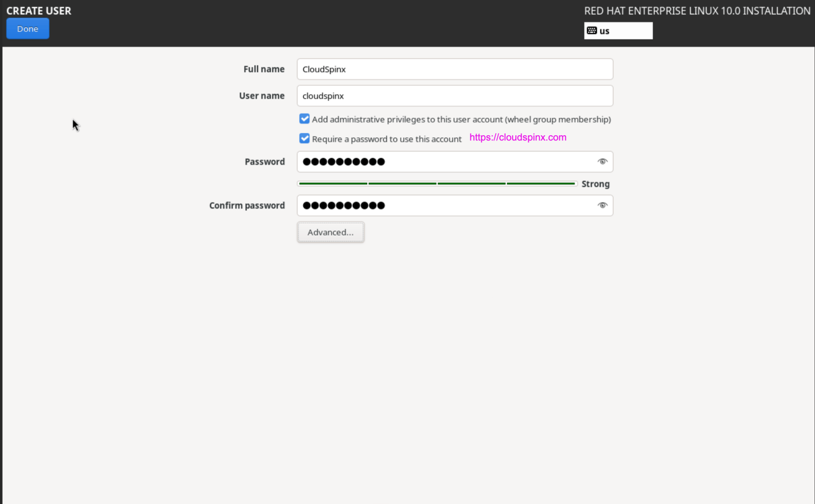Click the RED HAT ENTERPRISE LINUX 10.0 INSTALLATION title

pos(697,11)
